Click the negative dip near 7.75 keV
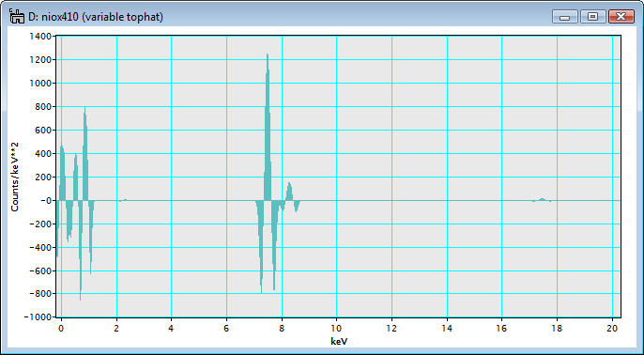 coord(274,245)
